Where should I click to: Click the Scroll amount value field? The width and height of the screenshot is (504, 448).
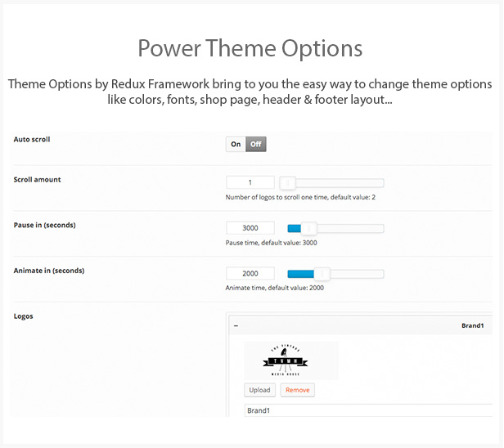(250, 182)
